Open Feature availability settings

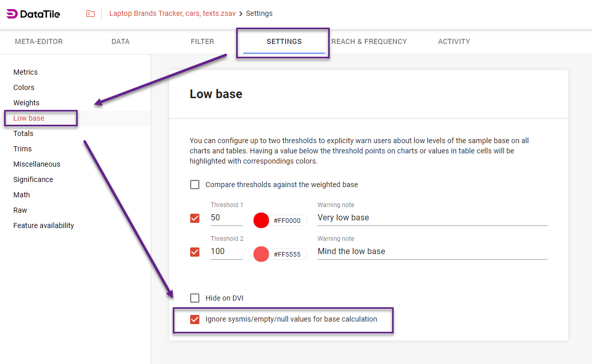coord(43,225)
